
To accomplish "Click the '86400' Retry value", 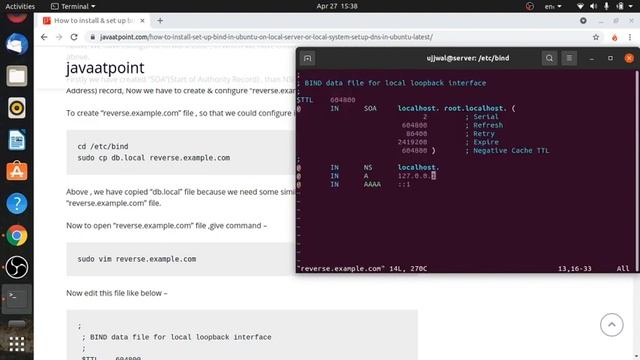I will tap(416, 133).
